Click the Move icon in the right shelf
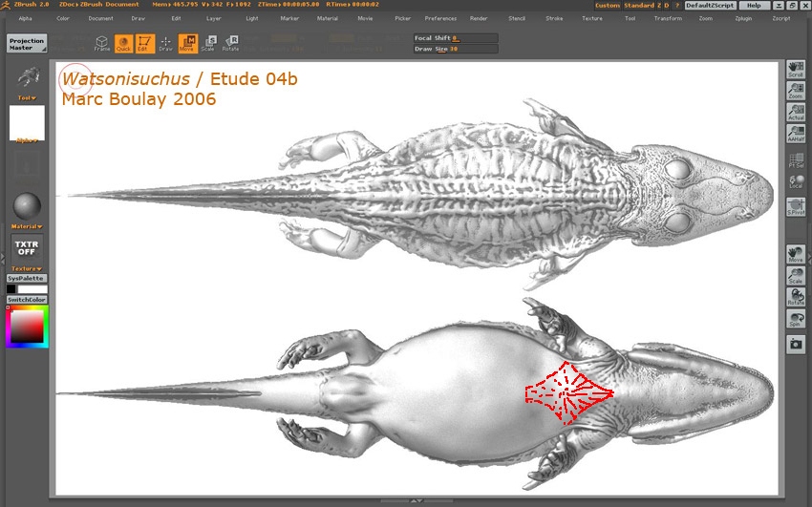Image resolution: width=812 pixels, height=507 pixels. 796,254
